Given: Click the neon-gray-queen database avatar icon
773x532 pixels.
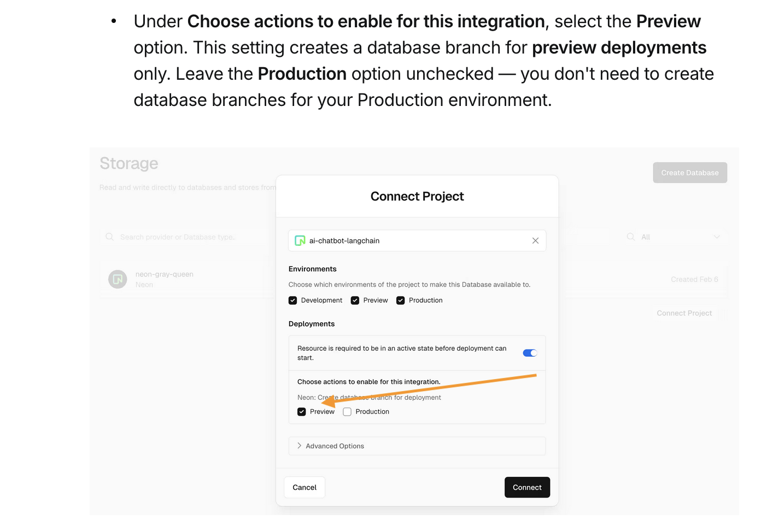Looking at the screenshot, I should pyautogui.click(x=118, y=279).
